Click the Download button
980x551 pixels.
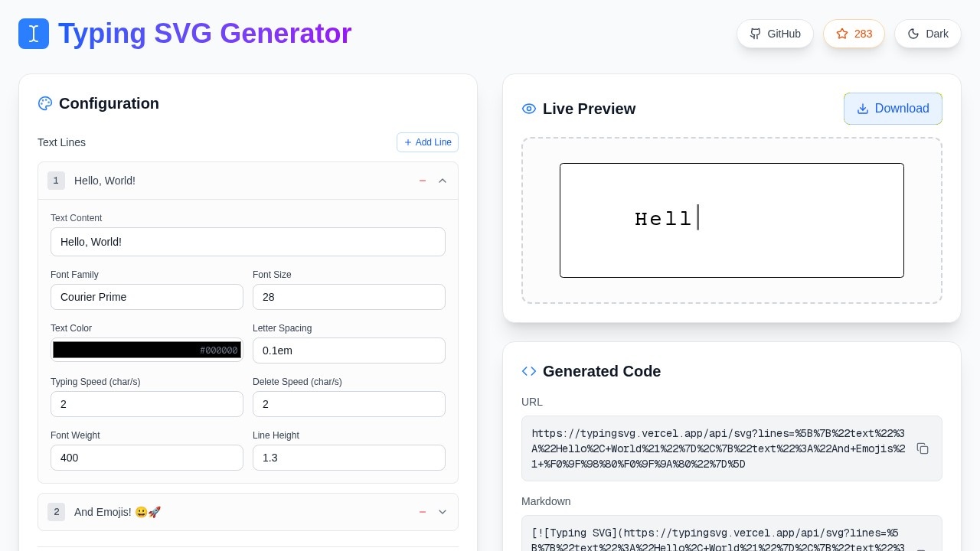(x=893, y=109)
